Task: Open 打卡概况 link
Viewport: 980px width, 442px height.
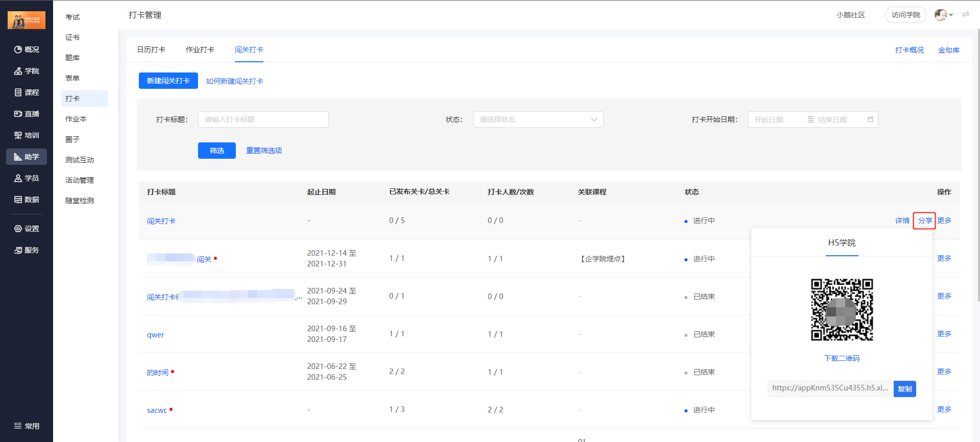Action: pyautogui.click(x=910, y=50)
